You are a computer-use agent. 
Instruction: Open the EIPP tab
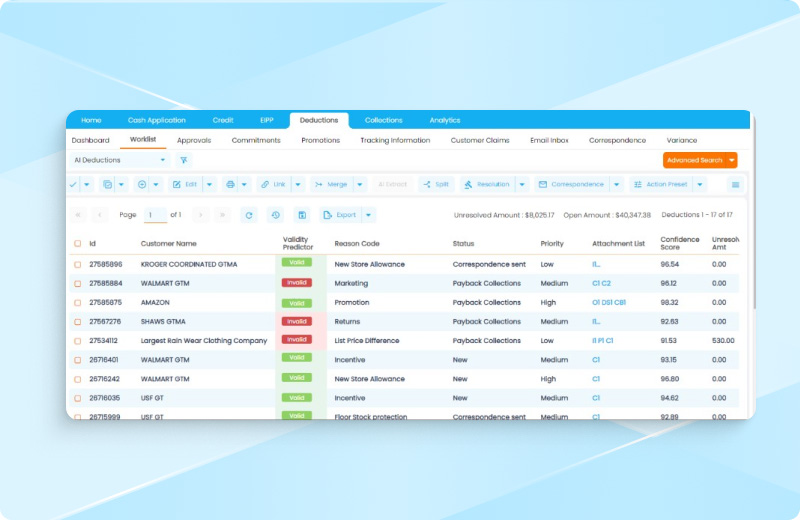(267, 120)
